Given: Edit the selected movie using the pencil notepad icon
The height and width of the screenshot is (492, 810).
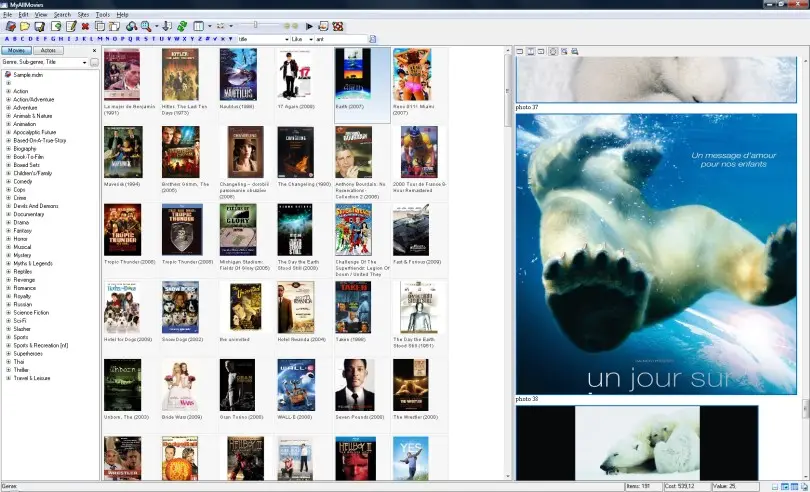Looking at the screenshot, I should point(71,26).
